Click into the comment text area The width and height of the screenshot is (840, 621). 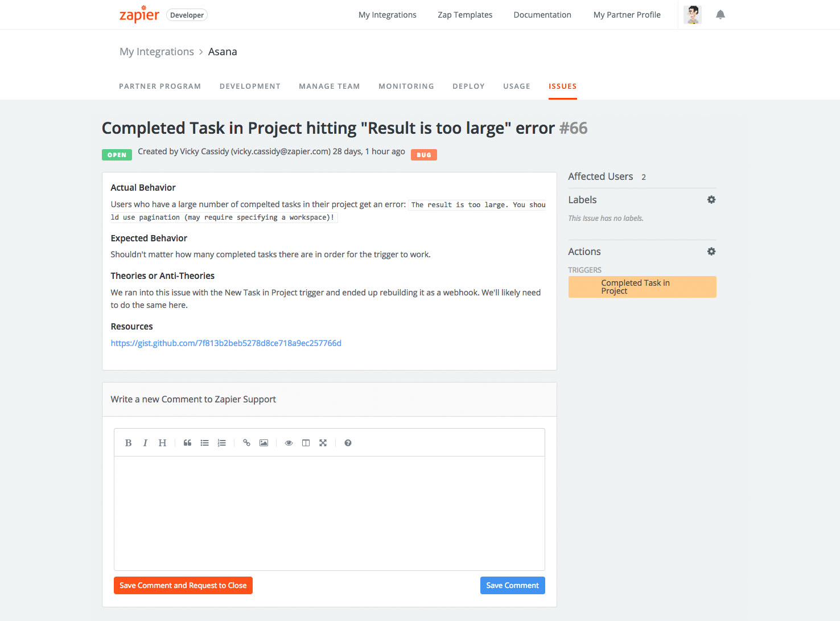coord(330,513)
